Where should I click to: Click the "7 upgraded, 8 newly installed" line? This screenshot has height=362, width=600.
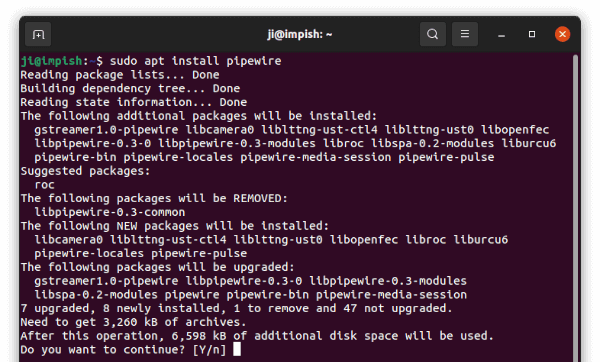click(236, 308)
